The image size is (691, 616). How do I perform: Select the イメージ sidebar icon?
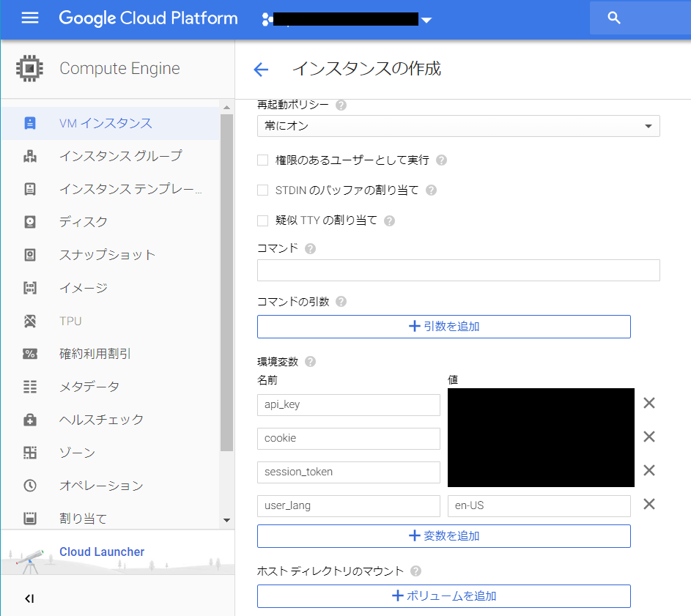pos(29,287)
